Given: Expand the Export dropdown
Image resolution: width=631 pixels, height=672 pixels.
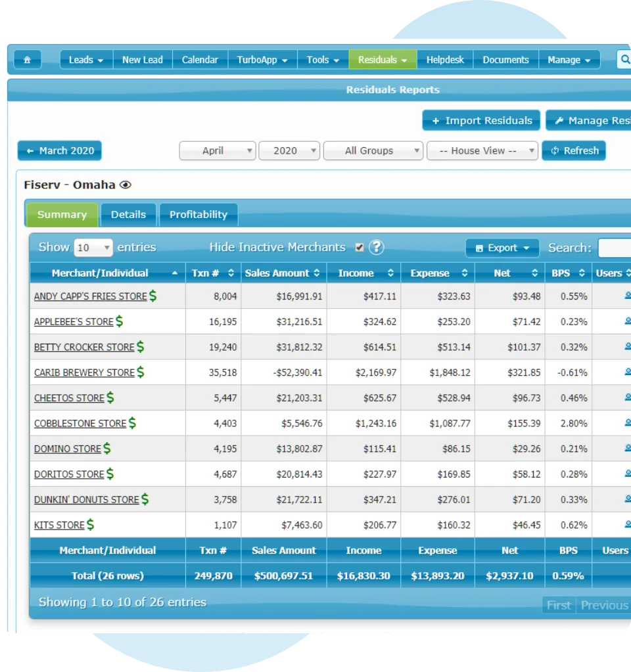Looking at the screenshot, I should 502,247.
